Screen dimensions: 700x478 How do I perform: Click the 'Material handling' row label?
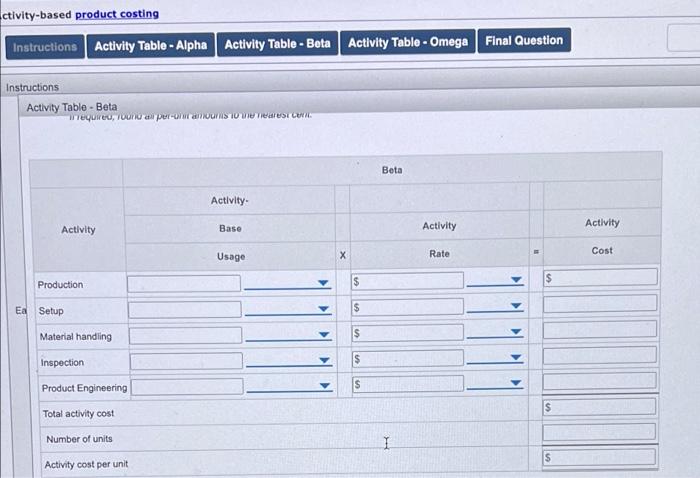click(x=76, y=337)
